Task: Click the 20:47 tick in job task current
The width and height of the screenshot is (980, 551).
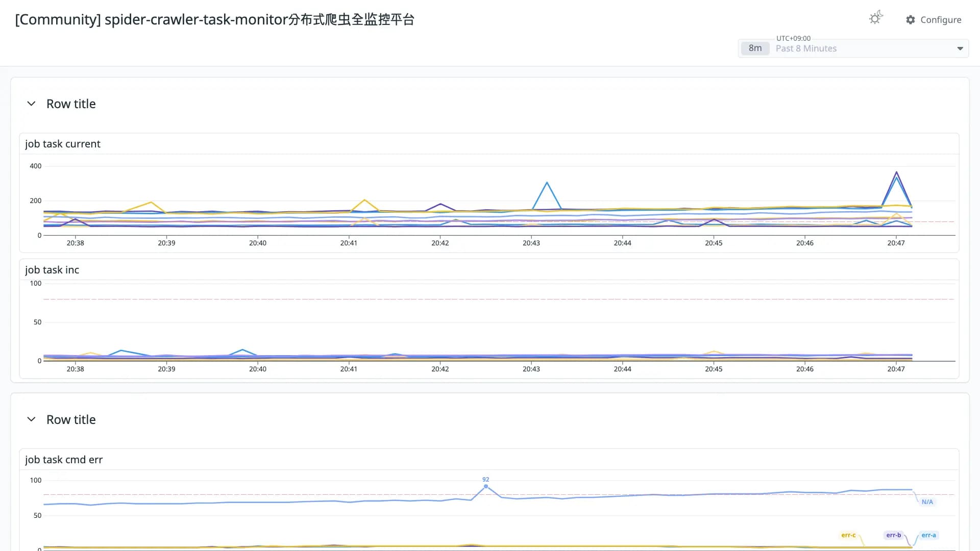Action: pyautogui.click(x=896, y=243)
